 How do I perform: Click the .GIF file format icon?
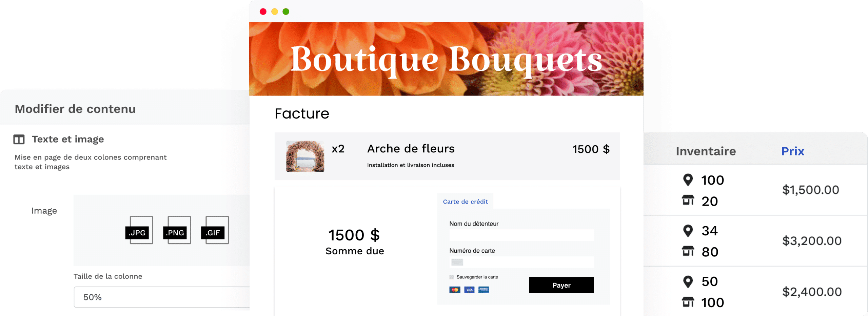click(x=215, y=230)
